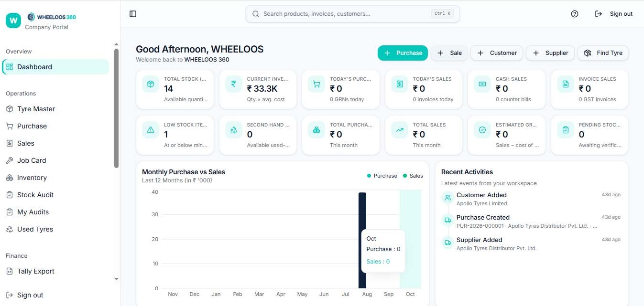Click the search magnifier icon

(256, 14)
